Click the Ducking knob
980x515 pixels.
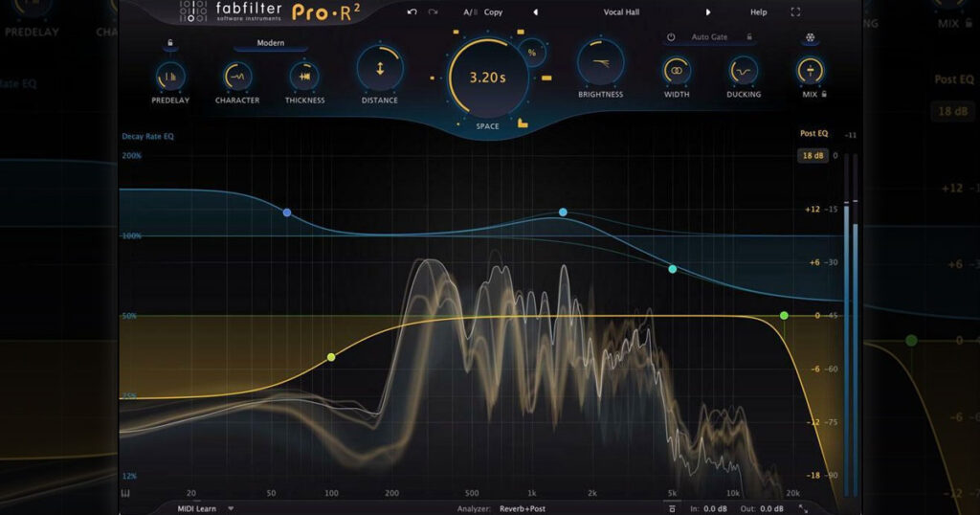pos(743,71)
